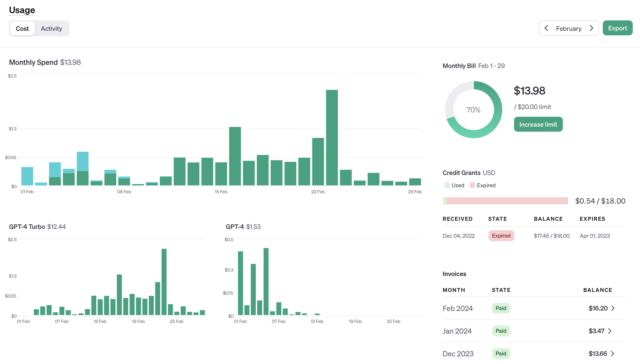
Task: Click Expired legend color swatch
Action: [x=472, y=185]
